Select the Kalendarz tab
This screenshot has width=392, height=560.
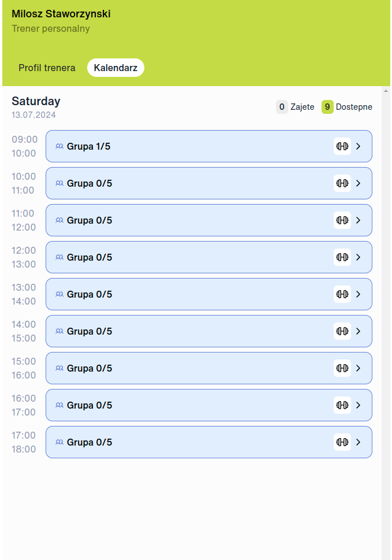pyautogui.click(x=115, y=68)
